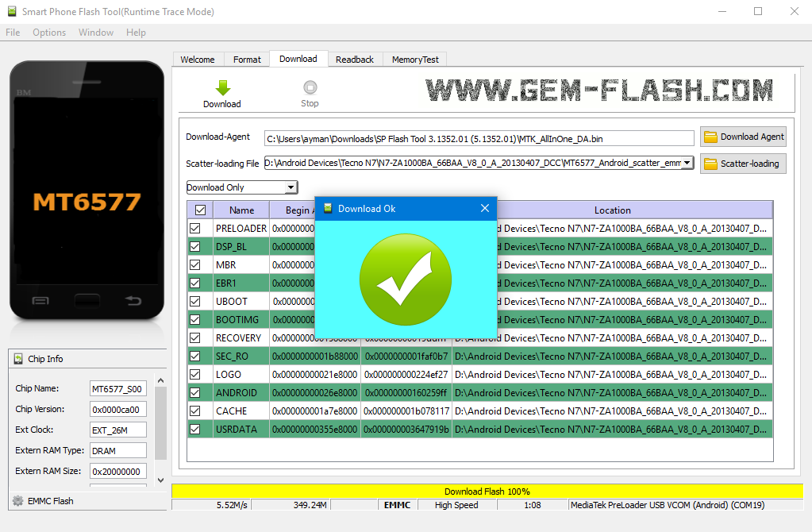Uncheck the USRDATA checkbox
Screen dimensions: 812x532
pos(195,430)
